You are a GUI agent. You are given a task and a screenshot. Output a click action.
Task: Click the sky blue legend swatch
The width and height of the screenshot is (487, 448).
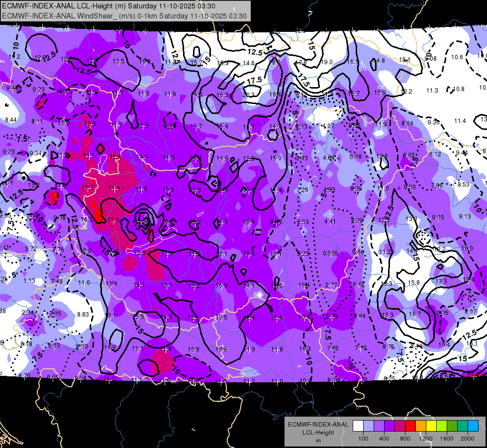473,426
